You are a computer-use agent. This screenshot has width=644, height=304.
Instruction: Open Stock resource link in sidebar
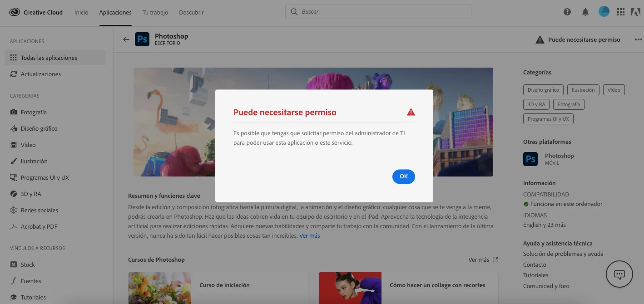[x=55, y=265]
